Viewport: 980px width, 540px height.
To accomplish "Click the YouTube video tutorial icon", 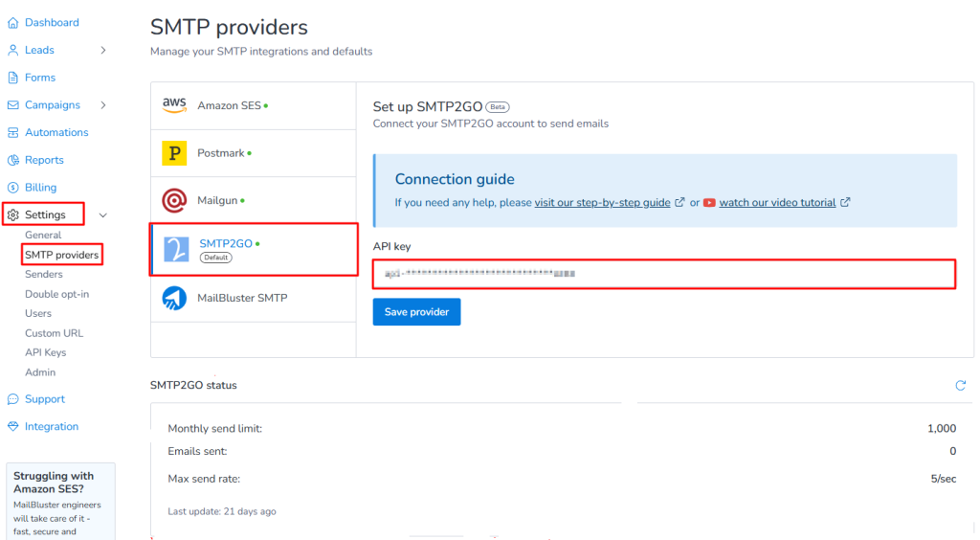I will pyautogui.click(x=709, y=203).
